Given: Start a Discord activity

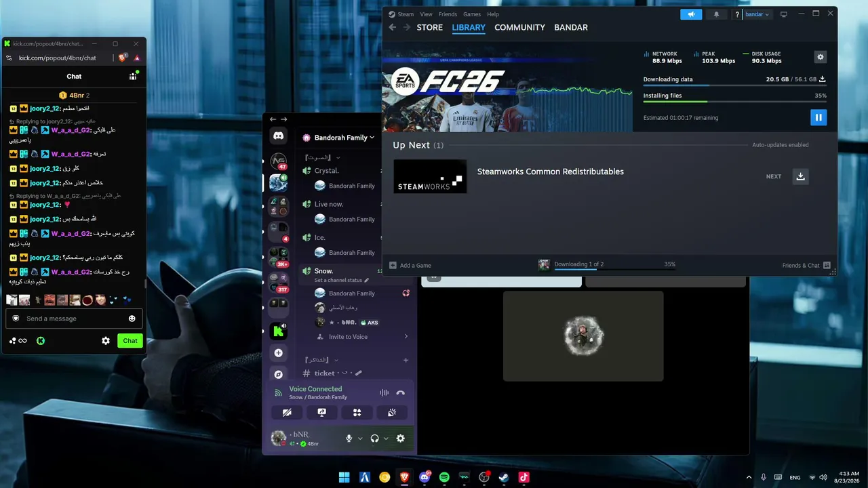Looking at the screenshot, I should [357, 412].
